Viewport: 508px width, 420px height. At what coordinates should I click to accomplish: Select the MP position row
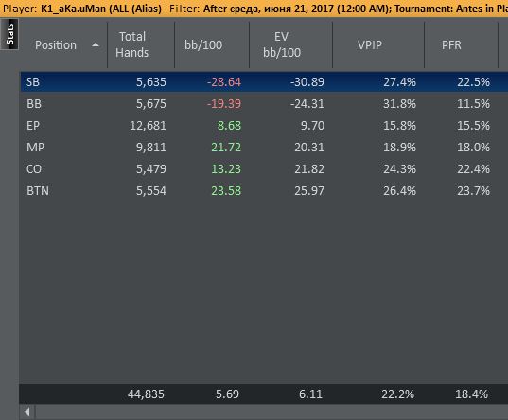[x=264, y=148]
